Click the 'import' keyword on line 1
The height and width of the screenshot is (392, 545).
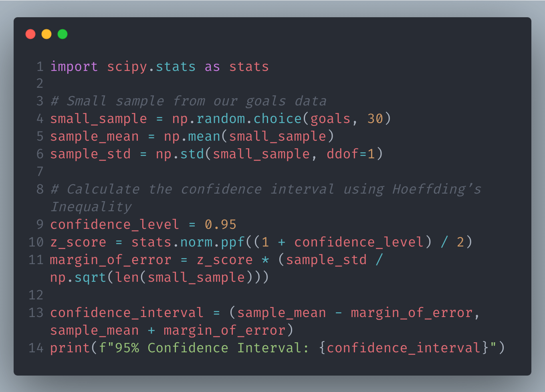[74, 67]
